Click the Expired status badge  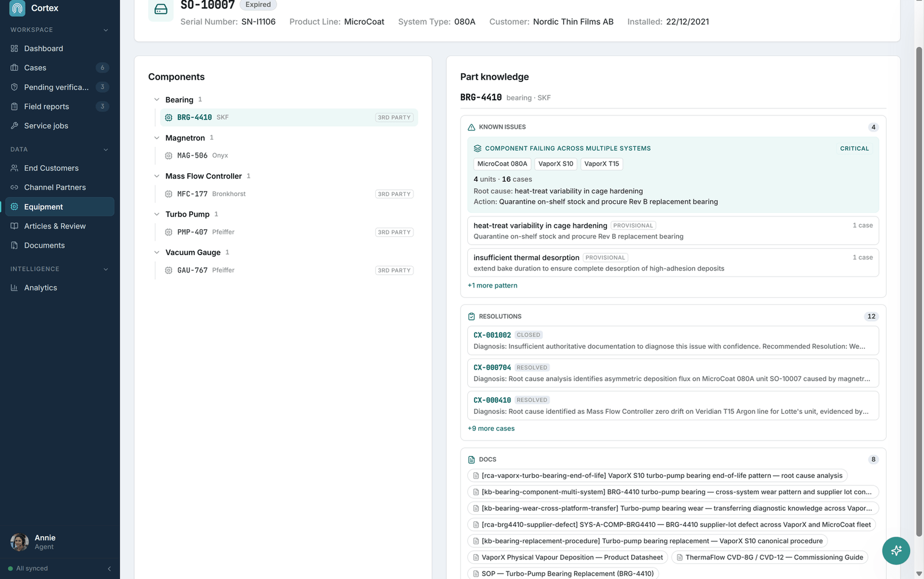point(258,5)
